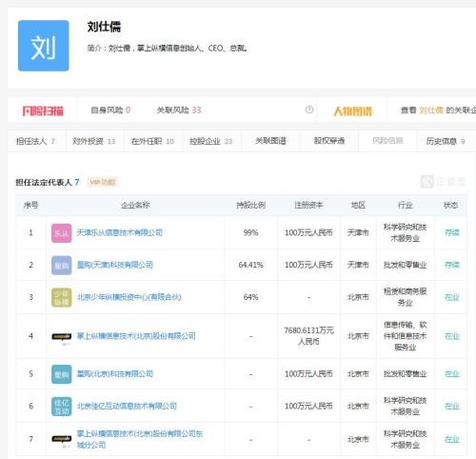Viewport: 476px width, 459px height.
Task: Click 在业 status in row 7
Action: coord(452,439)
